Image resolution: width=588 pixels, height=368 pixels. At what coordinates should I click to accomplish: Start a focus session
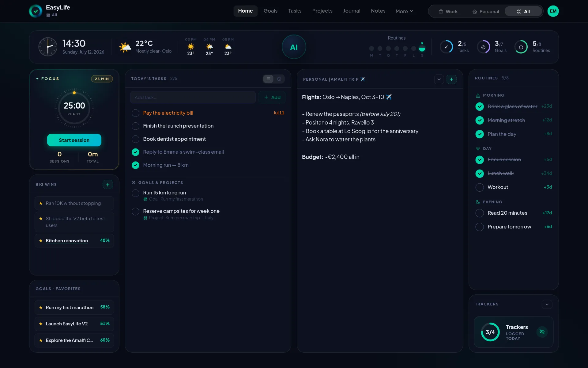74,140
